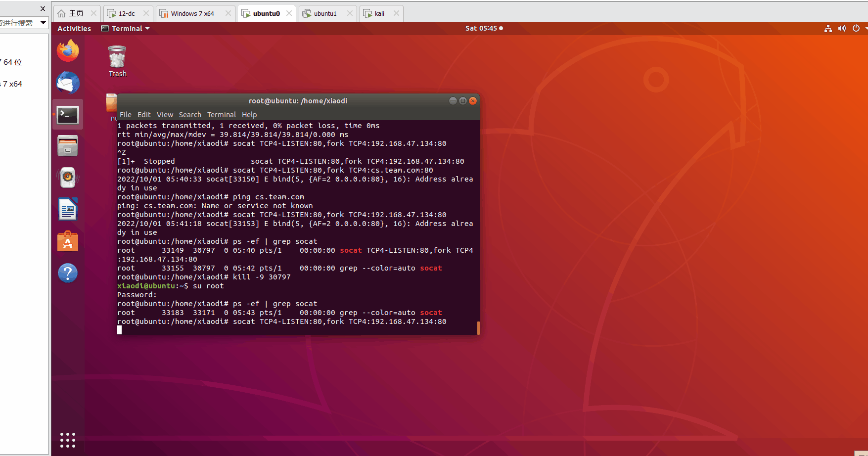Click the '[1]+ Stopped' job line
The width and height of the screenshot is (868, 456).
(291, 161)
